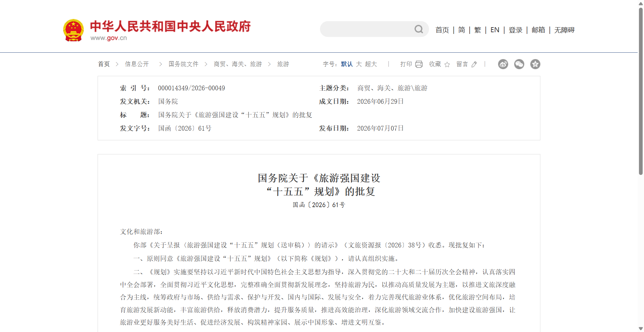This screenshot has width=644, height=332.
Task: Click the page scrollbar thumb
Action: (641, 91)
